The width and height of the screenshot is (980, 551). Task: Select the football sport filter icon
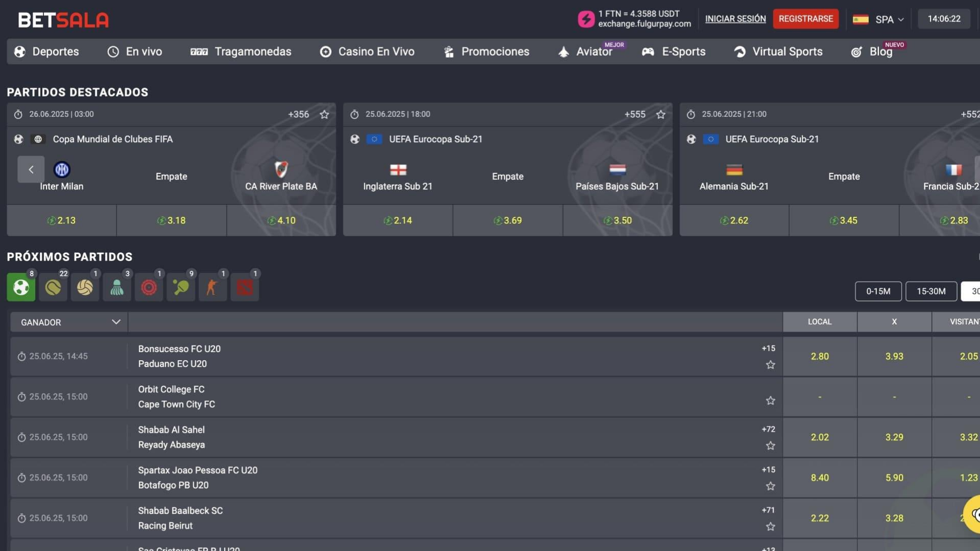[x=21, y=287]
